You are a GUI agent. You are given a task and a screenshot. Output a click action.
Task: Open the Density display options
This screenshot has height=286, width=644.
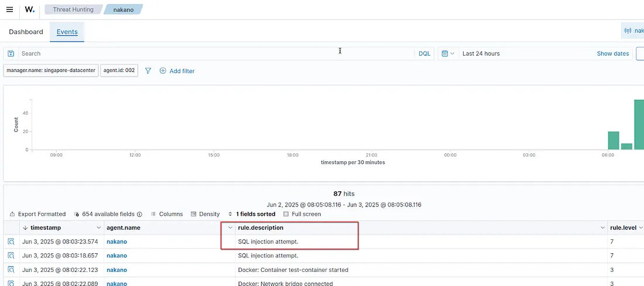coord(205,214)
